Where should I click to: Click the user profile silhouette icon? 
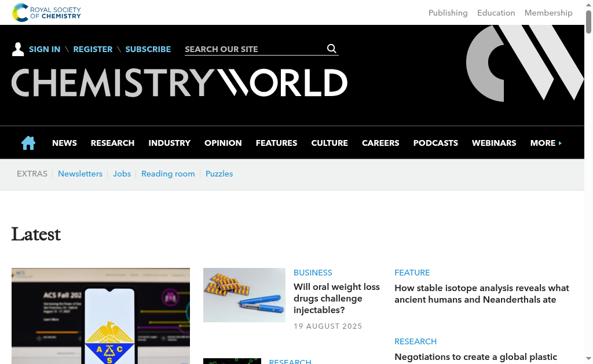click(x=18, y=49)
